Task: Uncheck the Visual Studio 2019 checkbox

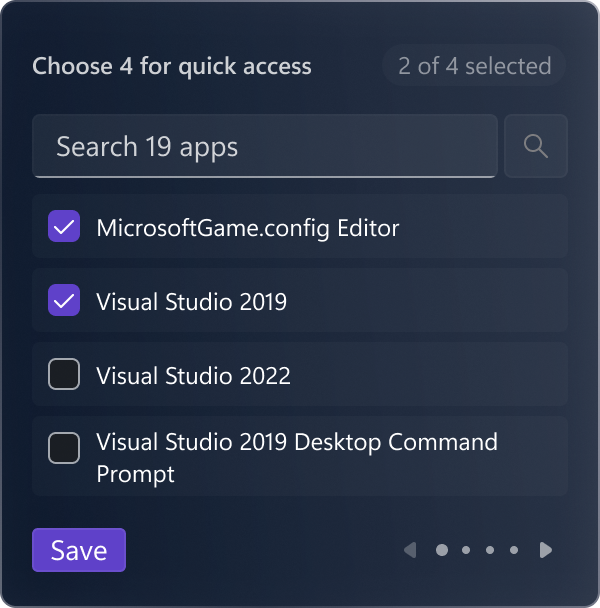Action: [64, 300]
